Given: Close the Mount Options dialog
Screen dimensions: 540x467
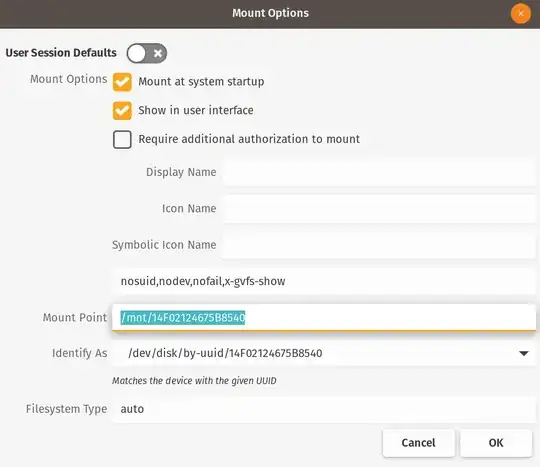Looking at the screenshot, I should [521, 14].
